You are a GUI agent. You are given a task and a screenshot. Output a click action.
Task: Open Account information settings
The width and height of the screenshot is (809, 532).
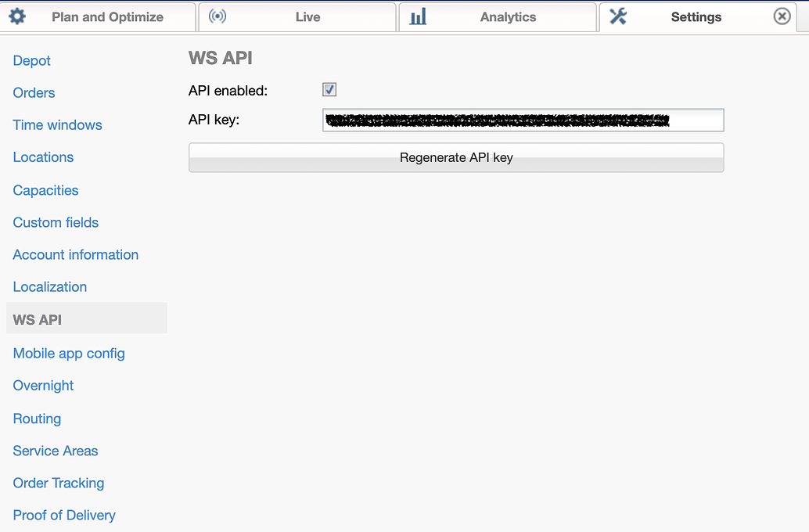pyautogui.click(x=75, y=254)
